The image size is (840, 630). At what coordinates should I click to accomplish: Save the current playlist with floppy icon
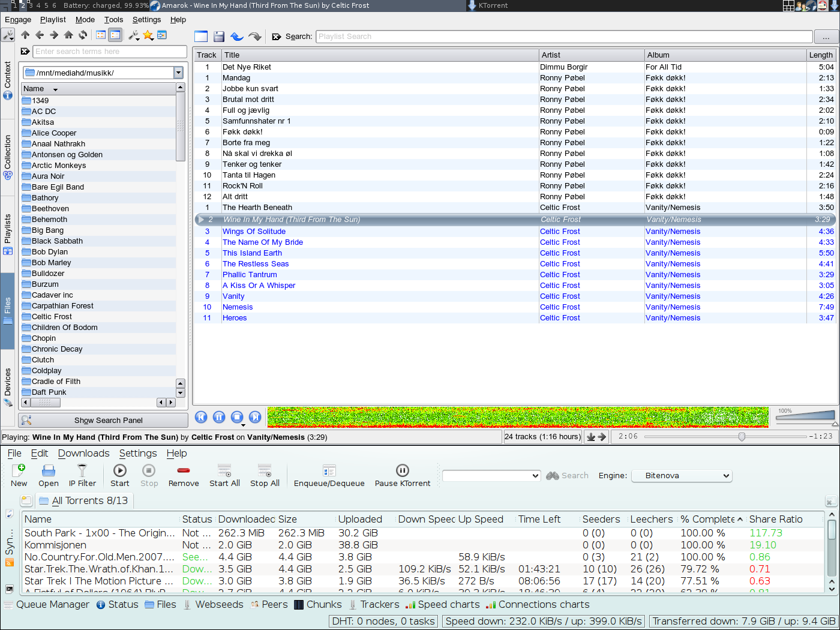(x=219, y=37)
